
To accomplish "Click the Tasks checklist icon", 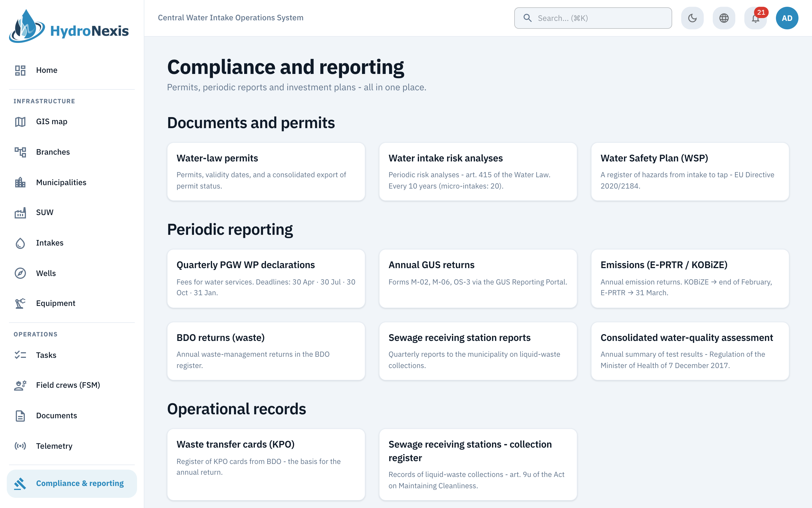I will coord(20,355).
